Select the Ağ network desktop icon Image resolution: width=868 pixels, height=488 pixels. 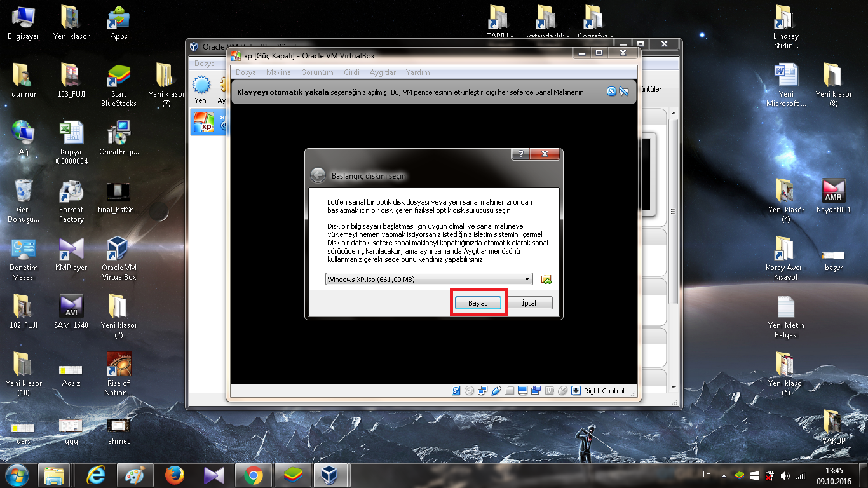(24, 139)
